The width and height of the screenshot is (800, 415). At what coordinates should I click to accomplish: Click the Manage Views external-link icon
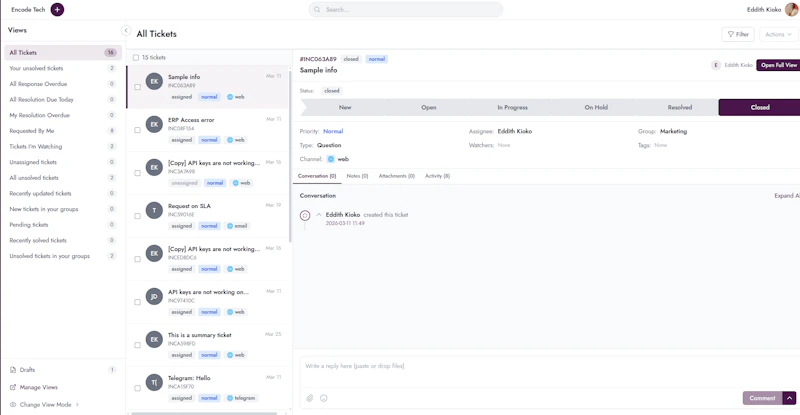[x=13, y=387]
